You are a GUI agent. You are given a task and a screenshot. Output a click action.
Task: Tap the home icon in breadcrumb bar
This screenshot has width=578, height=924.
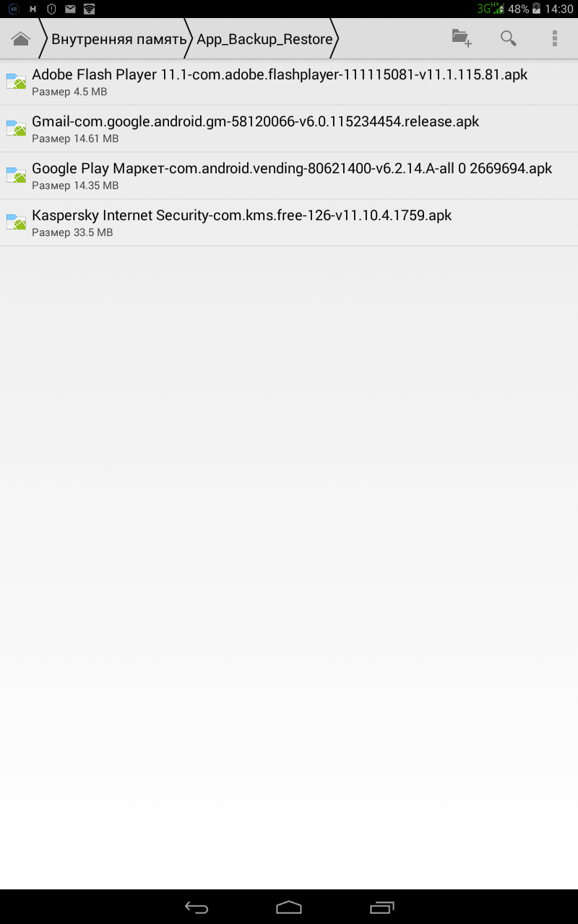coord(20,39)
